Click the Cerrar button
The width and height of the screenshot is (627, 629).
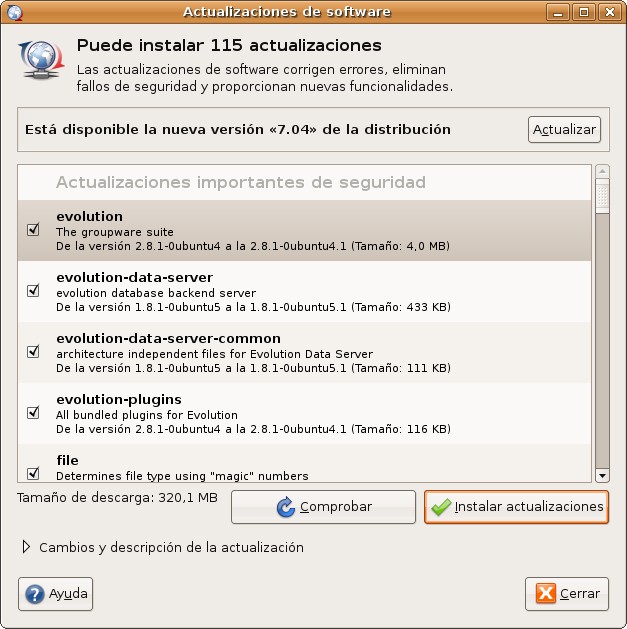(x=567, y=594)
